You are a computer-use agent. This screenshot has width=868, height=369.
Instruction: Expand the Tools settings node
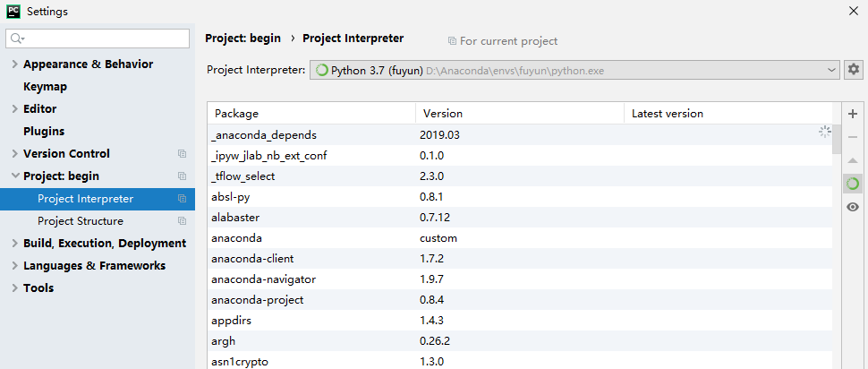[15, 288]
